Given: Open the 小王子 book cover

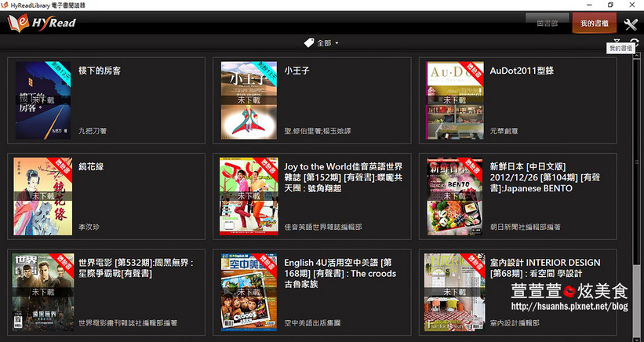Looking at the screenshot, I should pos(244,100).
